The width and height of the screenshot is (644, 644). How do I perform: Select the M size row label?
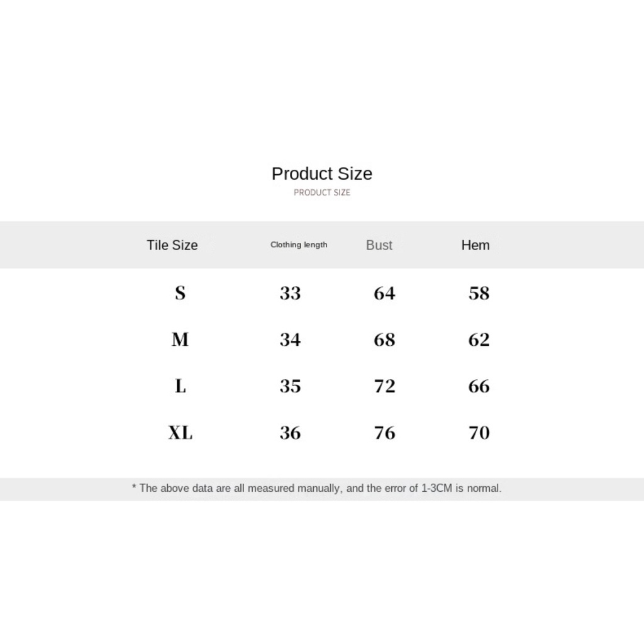point(180,340)
